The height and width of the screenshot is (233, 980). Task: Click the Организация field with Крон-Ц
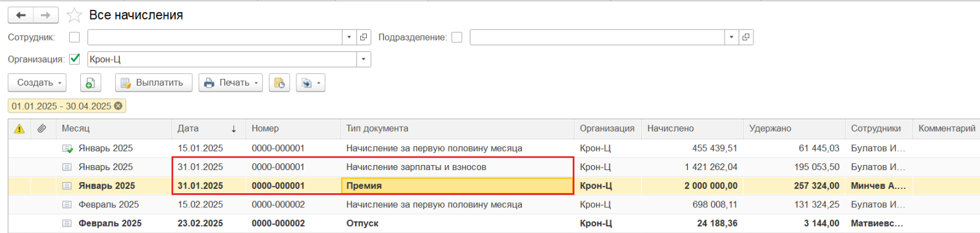coord(222,59)
